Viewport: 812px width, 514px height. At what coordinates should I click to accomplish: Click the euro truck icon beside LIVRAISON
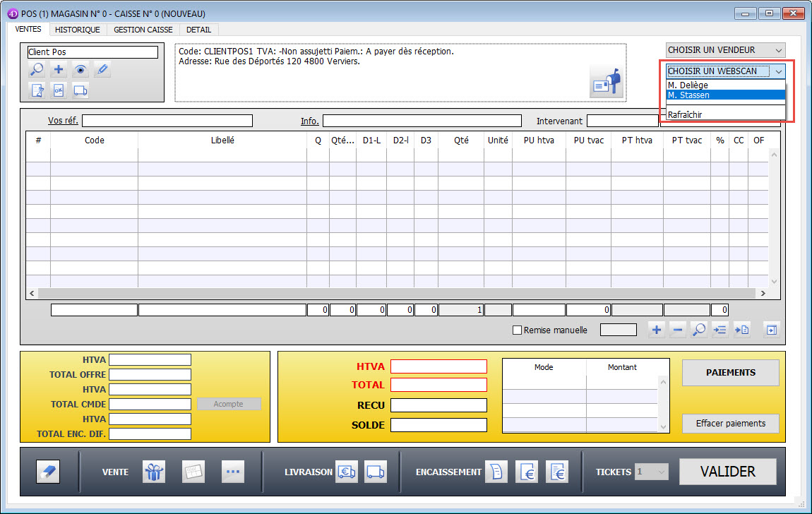pos(347,472)
